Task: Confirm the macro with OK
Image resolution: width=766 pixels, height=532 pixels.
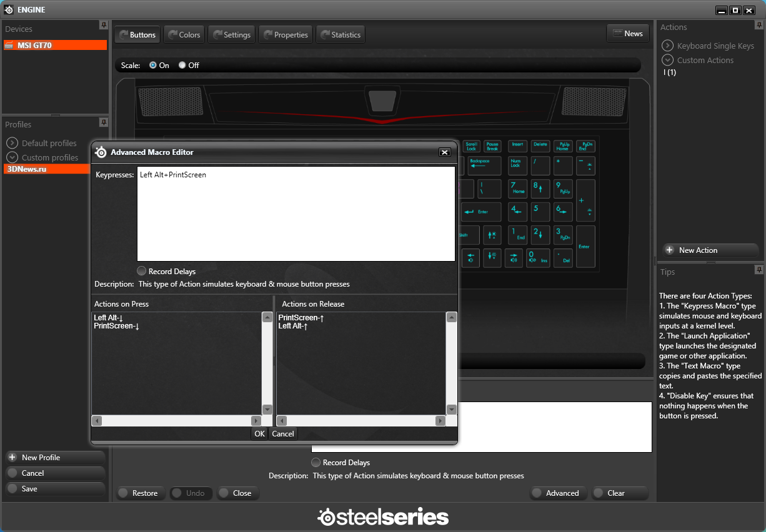Action: coord(259,433)
